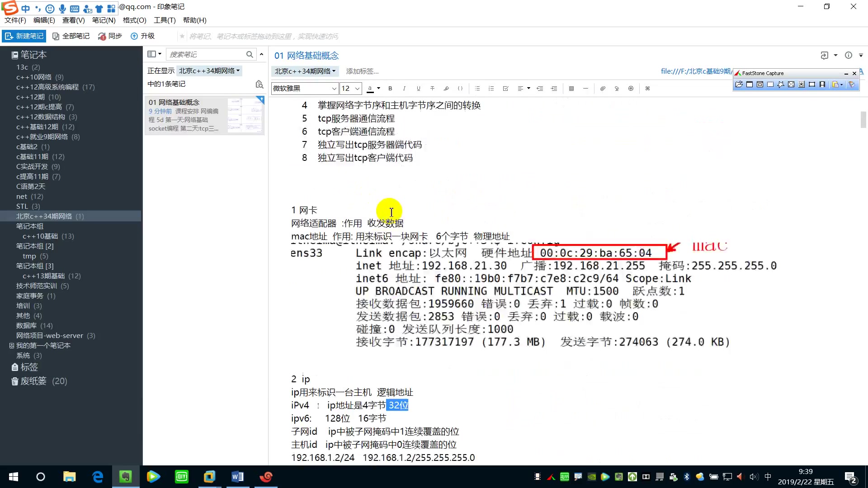Viewport: 868px width, 488px height.
Task: Open the font size 12 dropdown
Action: coord(350,88)
